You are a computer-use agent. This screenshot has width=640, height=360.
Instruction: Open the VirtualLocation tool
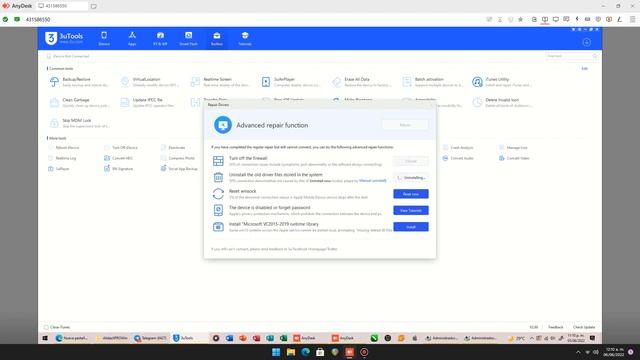149,82
